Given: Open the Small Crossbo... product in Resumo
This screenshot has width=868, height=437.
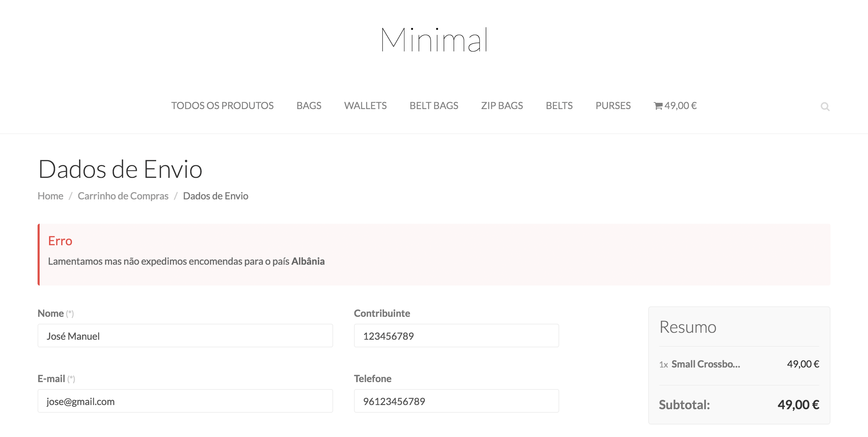Looking at the screenshot, I should (x=706, y=364).
